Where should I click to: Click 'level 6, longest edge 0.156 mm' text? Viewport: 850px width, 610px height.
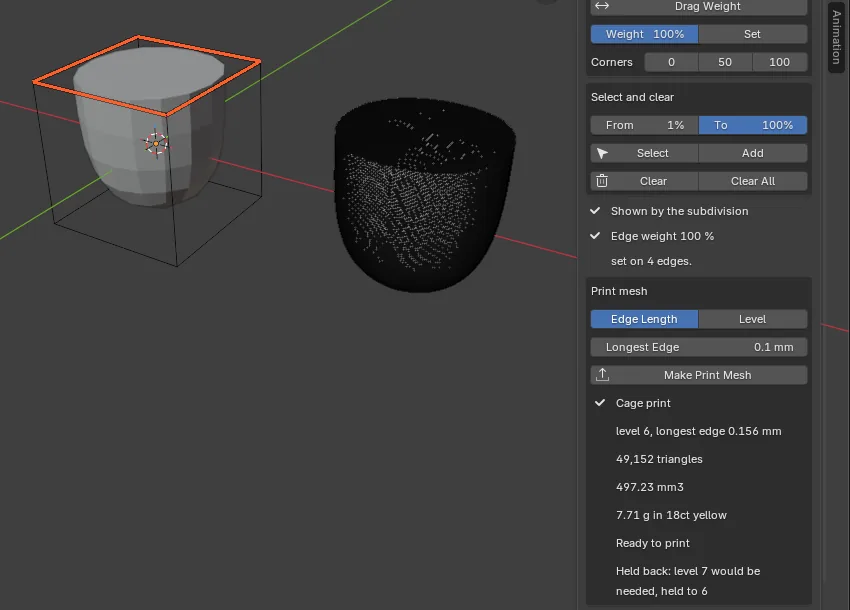[x=699, y=432]
